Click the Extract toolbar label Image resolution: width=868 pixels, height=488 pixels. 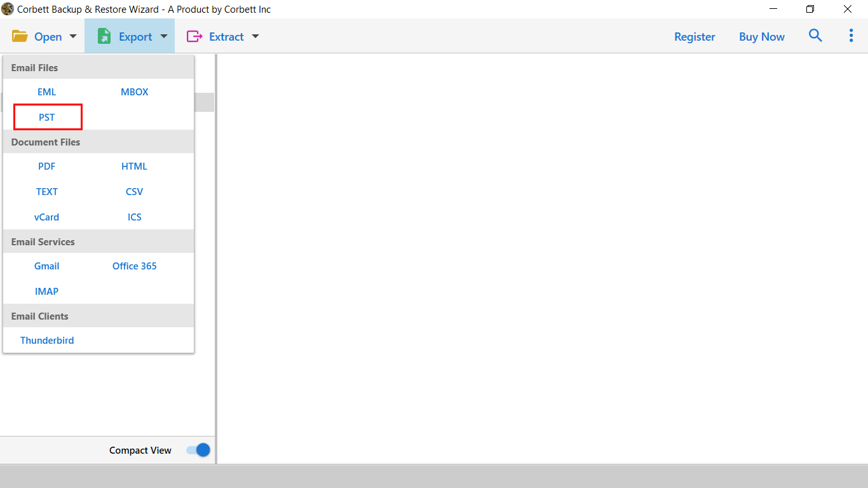tap(226, 37)
